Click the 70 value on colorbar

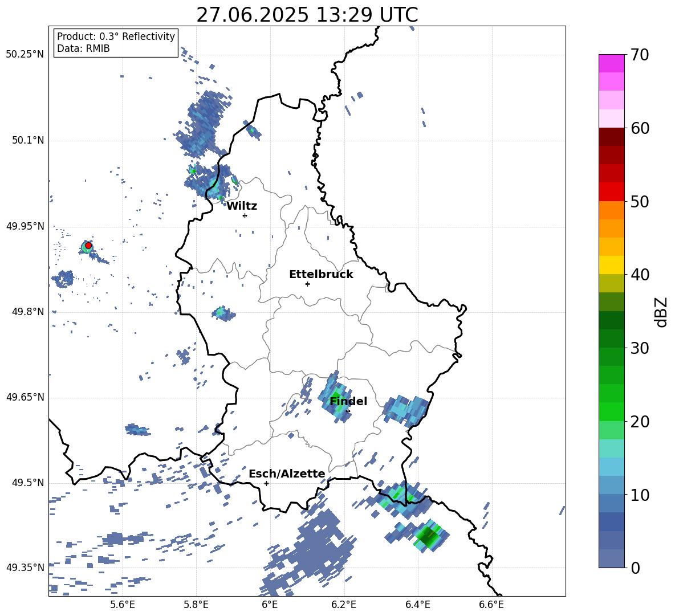coord(640,55)
